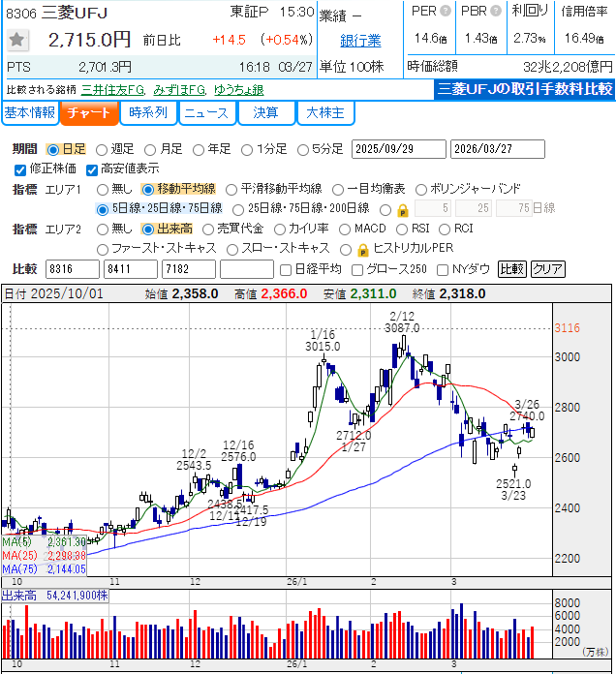Open PER help question mark icon
Viewport: 616px width, 674px height.
446,11
